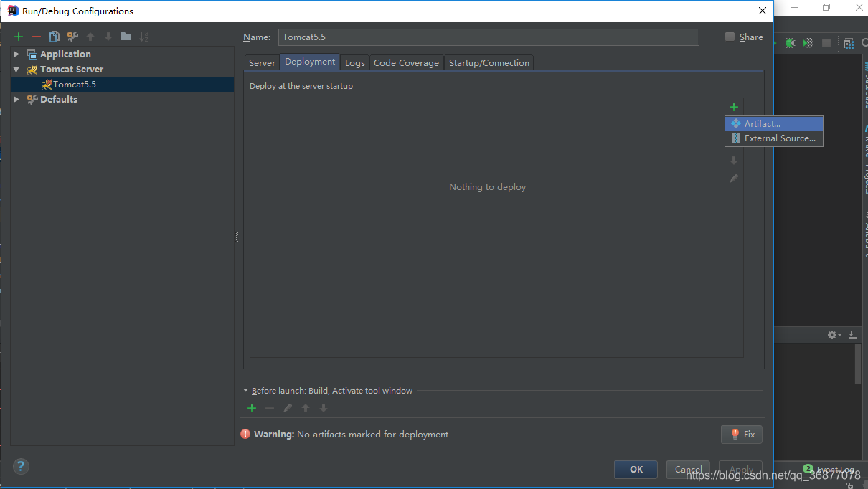This screenshot has height=489, width=868.
Task: Remove the Before launch task
Action: coord(270,408)
